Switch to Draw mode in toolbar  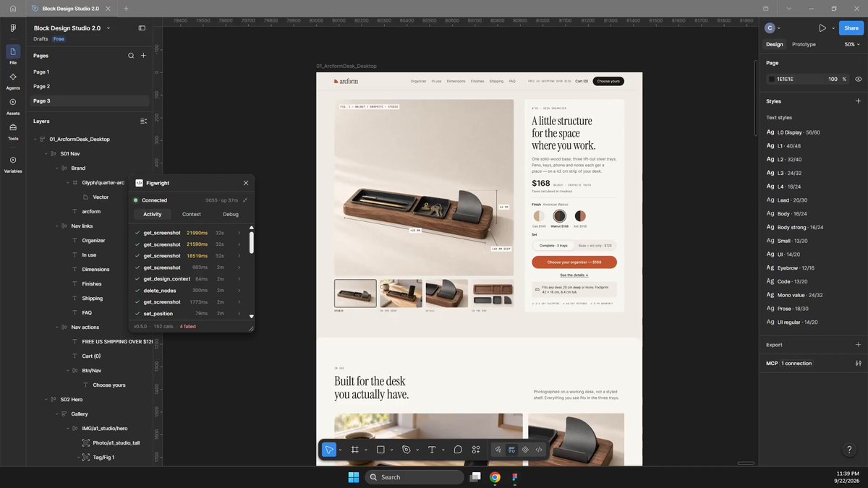[x=498, y=450]
